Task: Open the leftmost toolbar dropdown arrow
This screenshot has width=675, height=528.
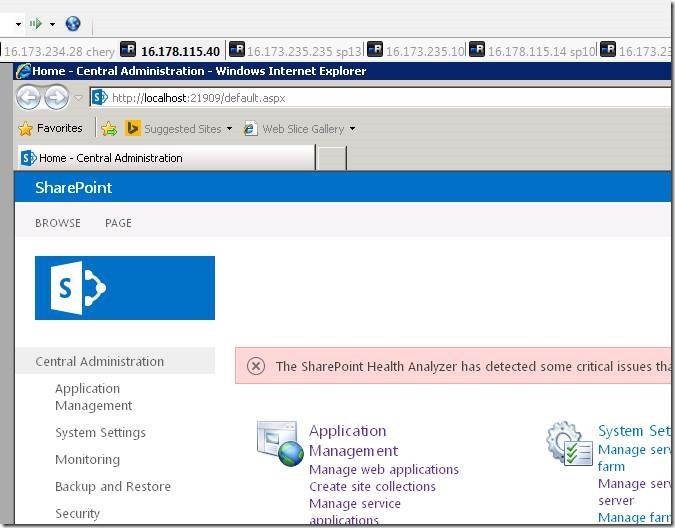Action: click(19, 24)
